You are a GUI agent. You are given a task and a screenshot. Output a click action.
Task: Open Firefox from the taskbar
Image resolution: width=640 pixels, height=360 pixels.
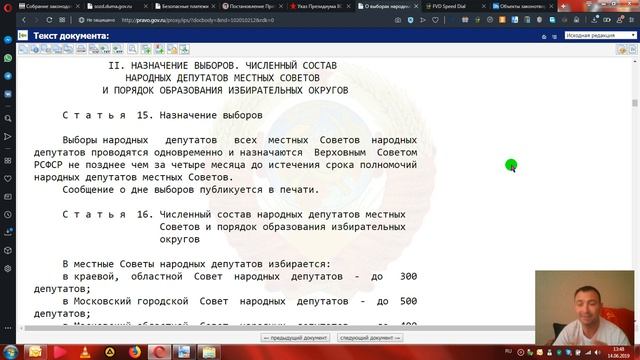click(135, 352)
